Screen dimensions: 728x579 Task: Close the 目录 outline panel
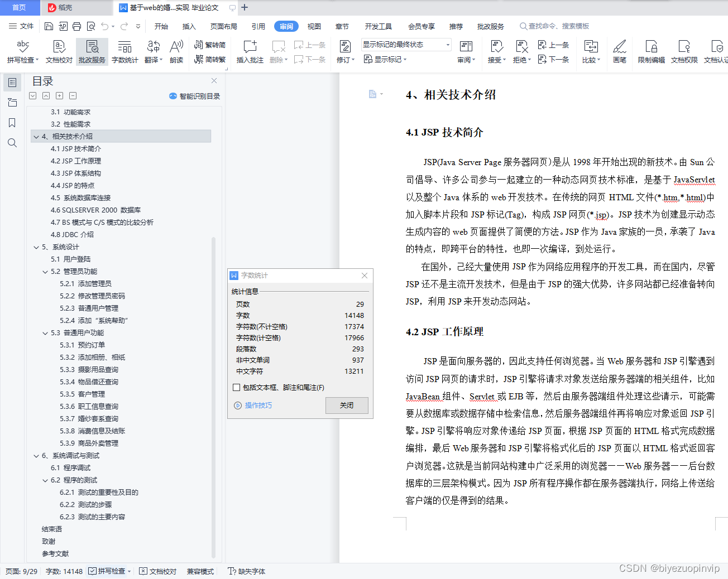[x=214, y=81]
